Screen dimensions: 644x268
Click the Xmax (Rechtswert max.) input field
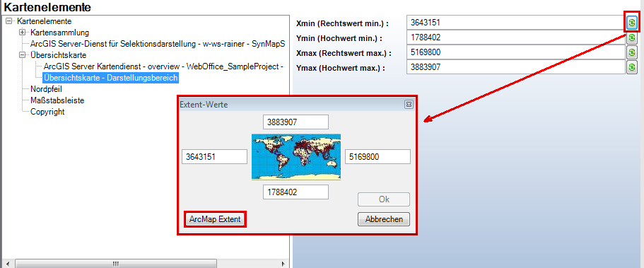pyautogui.click(x=516, y=52)
